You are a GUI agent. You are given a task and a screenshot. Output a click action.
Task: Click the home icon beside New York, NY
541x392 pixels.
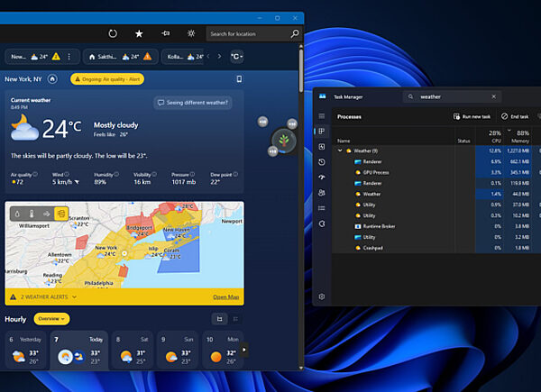[52, 79]
